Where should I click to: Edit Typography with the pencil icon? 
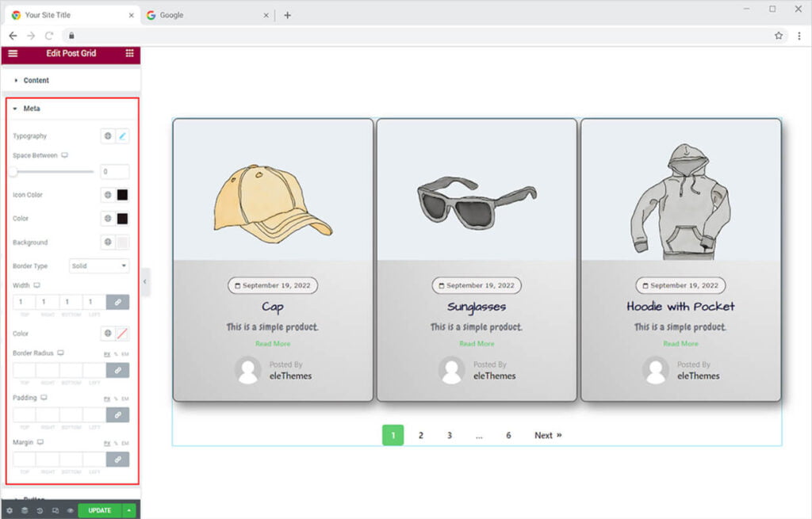pos(123,136)
